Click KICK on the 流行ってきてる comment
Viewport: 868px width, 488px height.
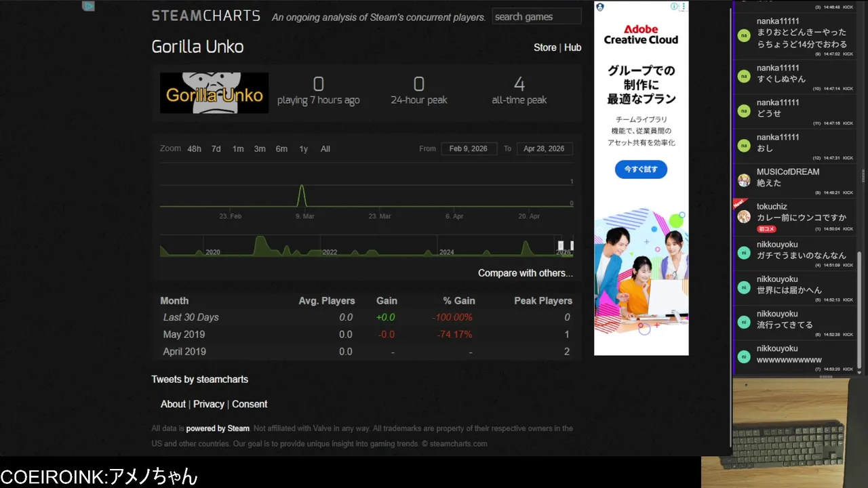click(x=848, y=334)
